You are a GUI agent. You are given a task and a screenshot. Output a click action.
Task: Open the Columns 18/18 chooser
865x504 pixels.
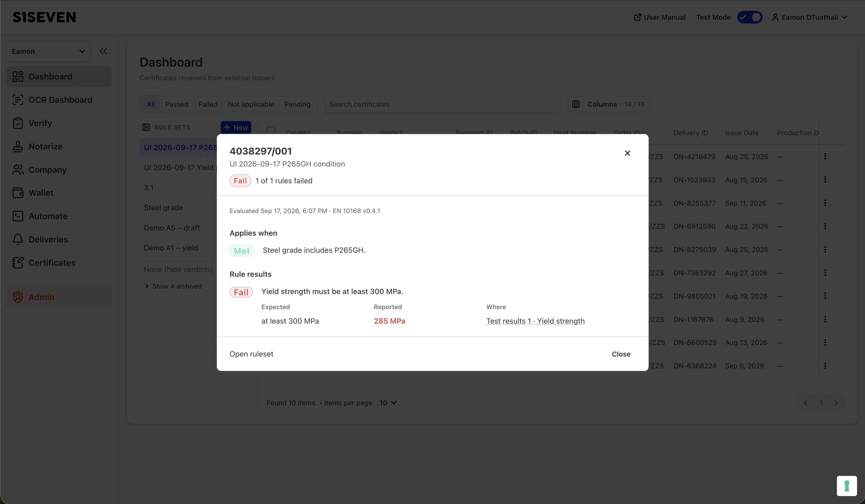608,104
